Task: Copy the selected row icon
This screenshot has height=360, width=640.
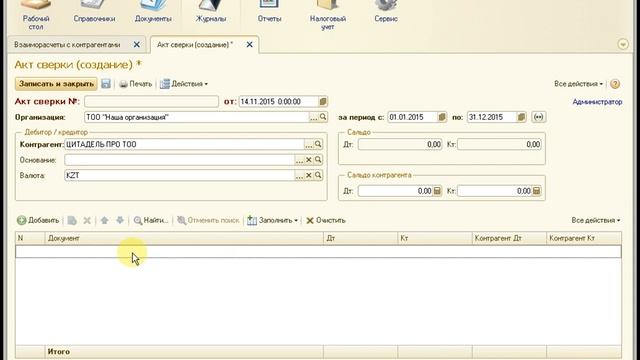Action: pos(72,220)
